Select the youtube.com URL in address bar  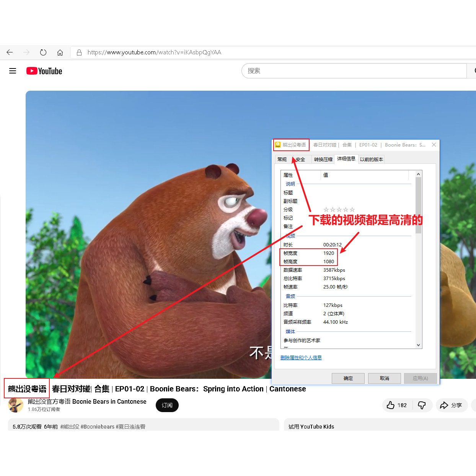(154, 52)
